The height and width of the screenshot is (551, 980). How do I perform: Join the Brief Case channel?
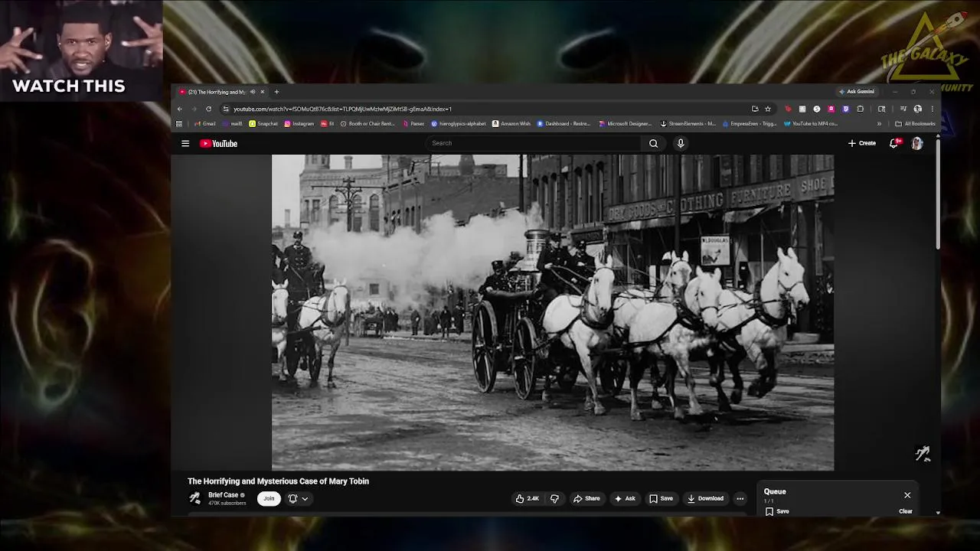(269, 498)
